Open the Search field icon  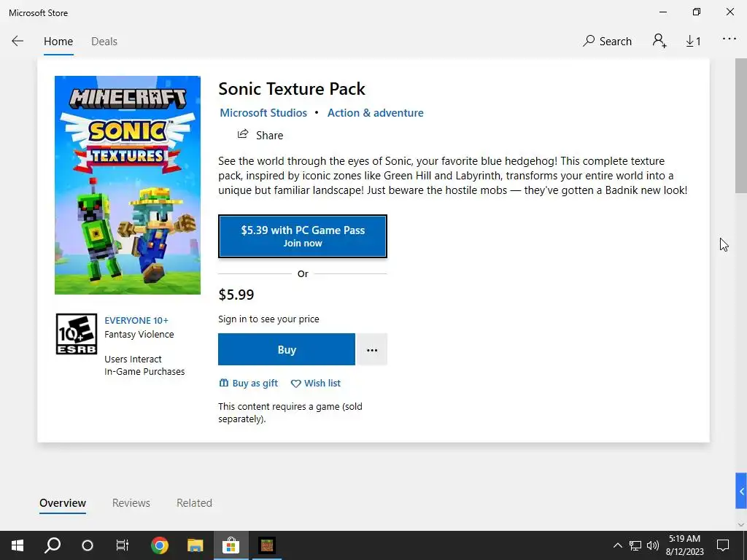(x=589, y=41)
